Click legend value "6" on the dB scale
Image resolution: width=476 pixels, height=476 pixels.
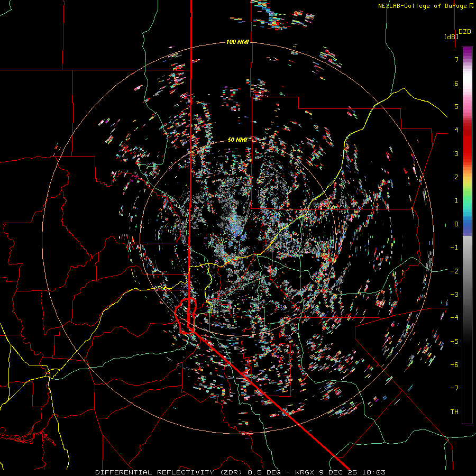[x=456, y=83]
